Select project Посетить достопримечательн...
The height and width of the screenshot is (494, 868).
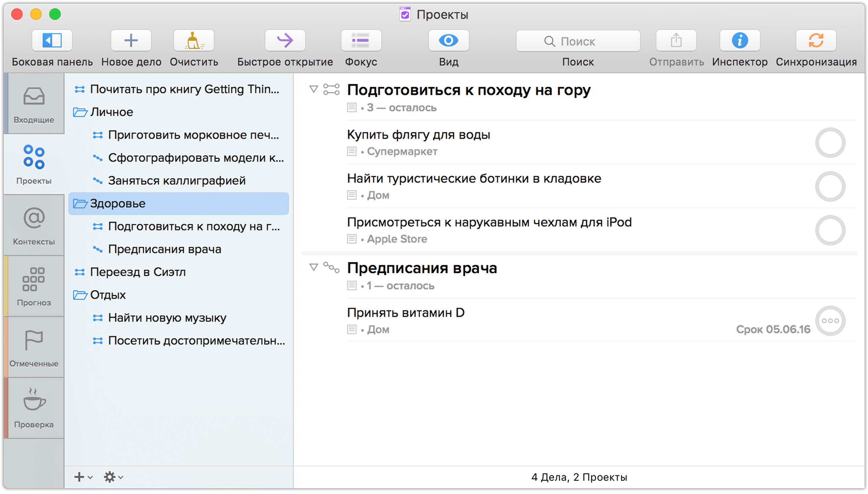[179, 341]
